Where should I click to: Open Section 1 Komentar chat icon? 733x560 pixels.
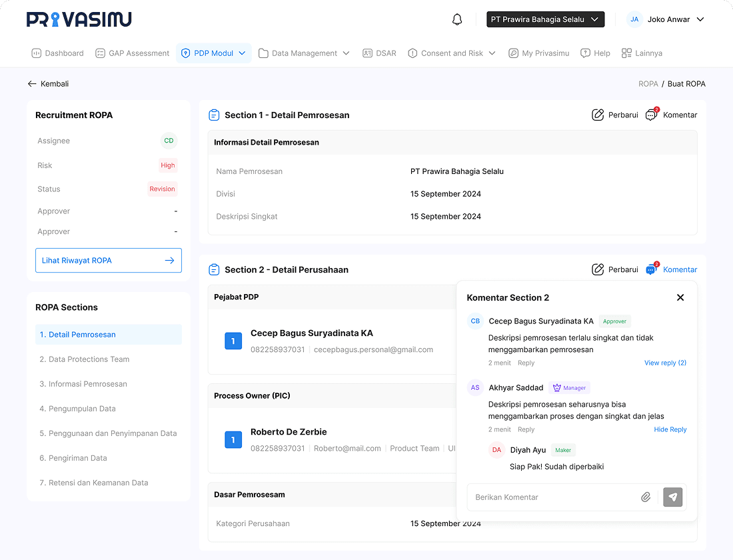pyautogui.click(x=651, y=115)
